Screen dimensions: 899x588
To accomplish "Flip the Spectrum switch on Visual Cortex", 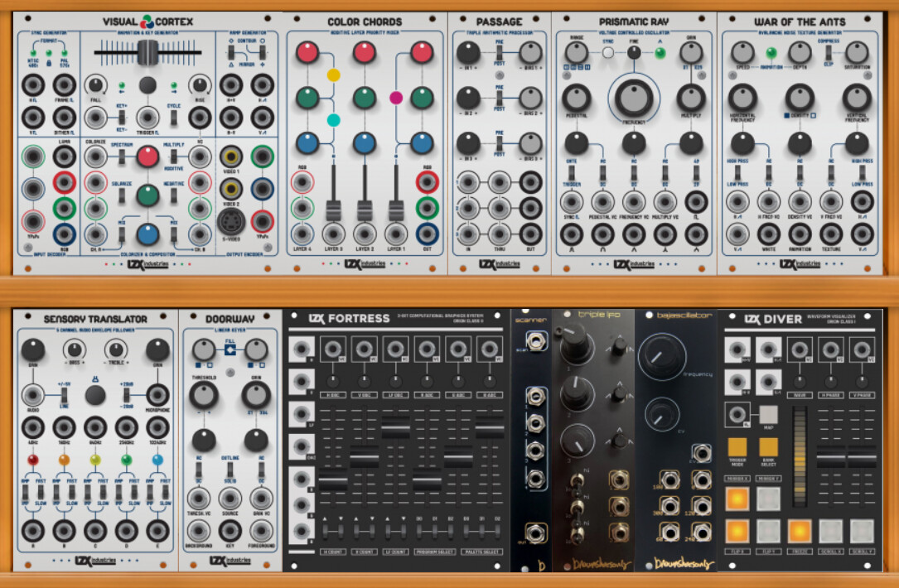I will (122, 157).
